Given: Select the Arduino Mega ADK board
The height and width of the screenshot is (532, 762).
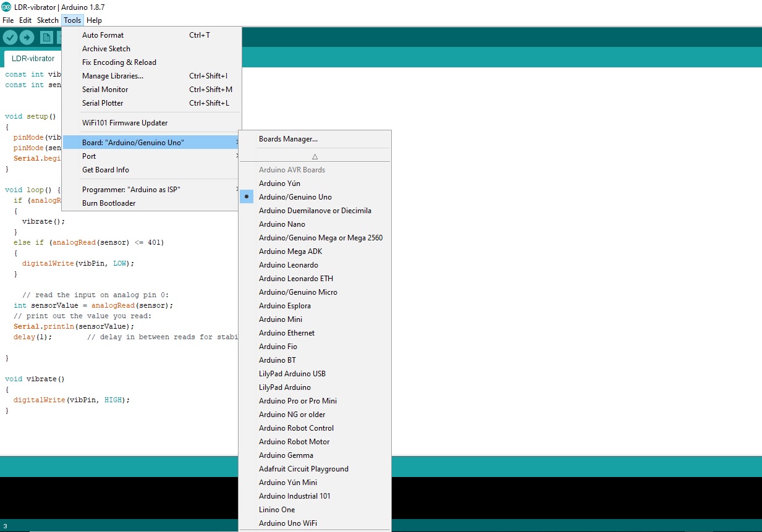Looking at the screenshot, I should (315, 251).
